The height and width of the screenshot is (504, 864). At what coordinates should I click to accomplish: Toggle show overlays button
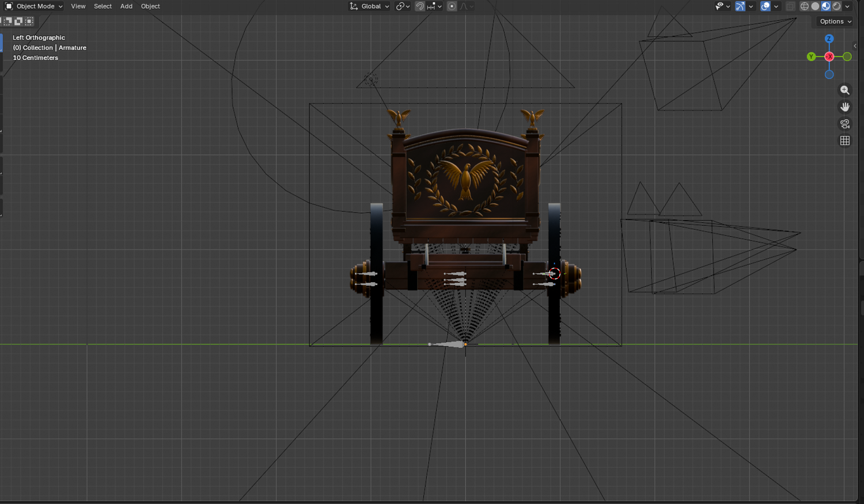766,6
